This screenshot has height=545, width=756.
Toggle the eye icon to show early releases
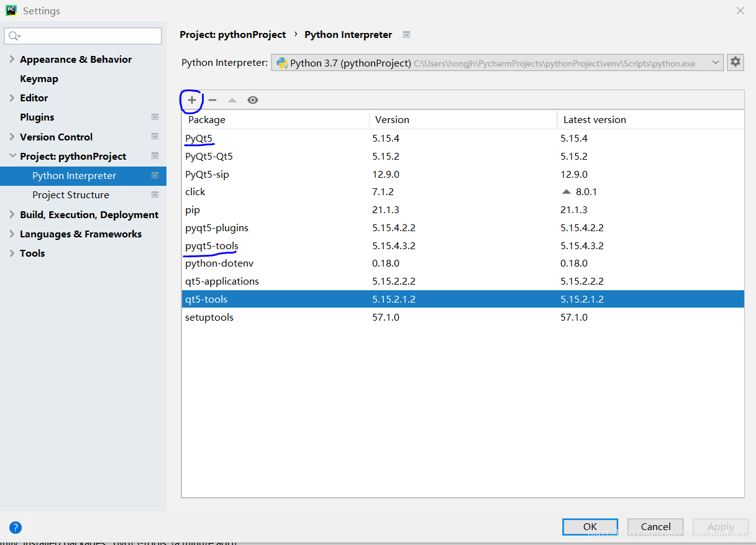point(253,99)
